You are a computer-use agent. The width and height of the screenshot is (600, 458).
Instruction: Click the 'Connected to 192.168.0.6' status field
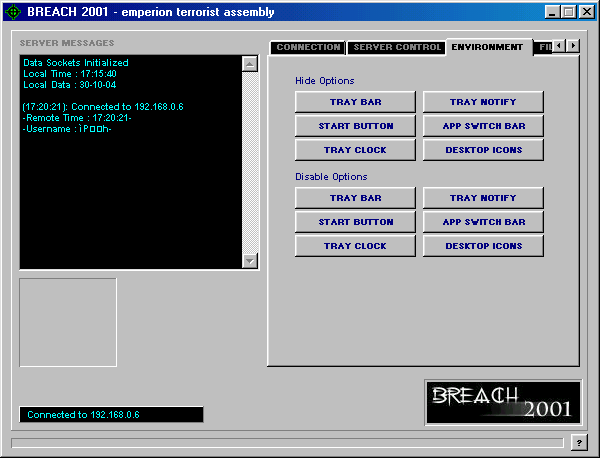[x=111, y=414]
